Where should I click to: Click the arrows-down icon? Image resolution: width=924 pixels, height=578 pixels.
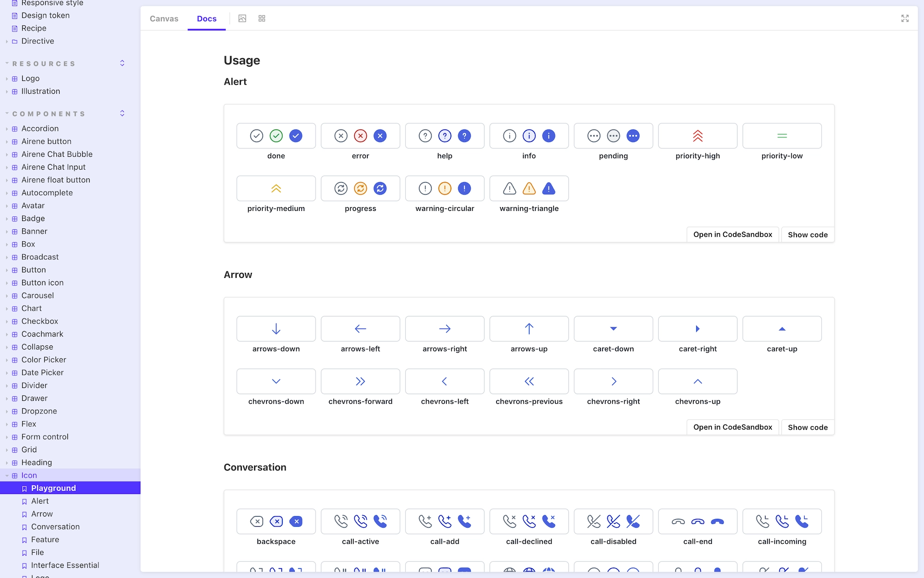click(x=276, y=329)
